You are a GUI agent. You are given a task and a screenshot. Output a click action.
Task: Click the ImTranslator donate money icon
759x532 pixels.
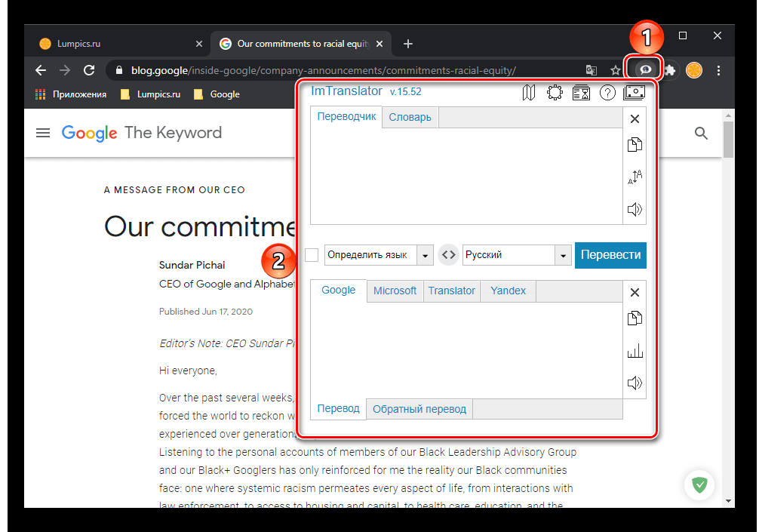634,92
